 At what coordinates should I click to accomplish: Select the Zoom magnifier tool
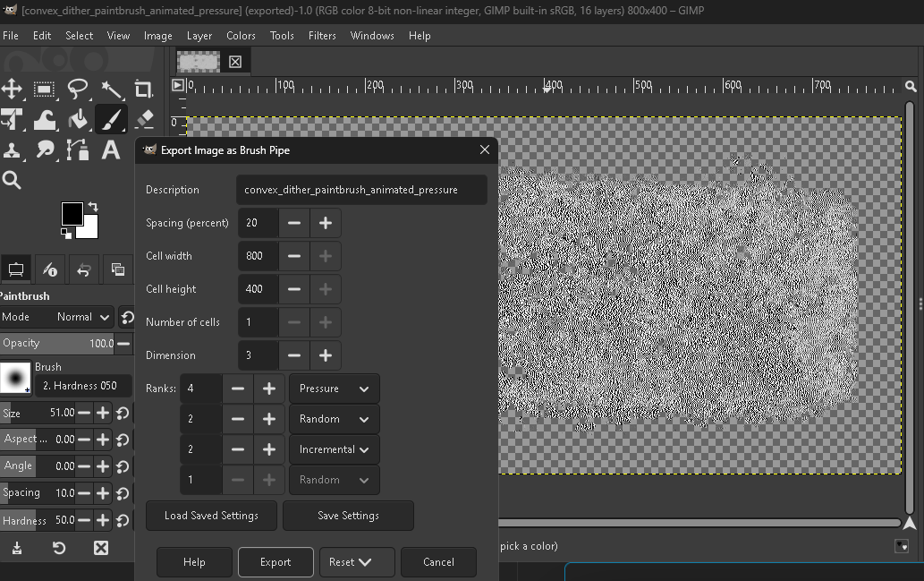[12, 180]
